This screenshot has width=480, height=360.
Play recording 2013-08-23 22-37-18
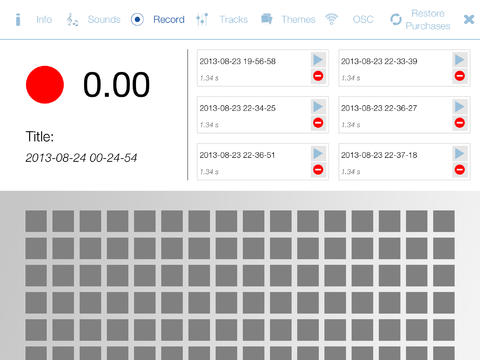459,154
